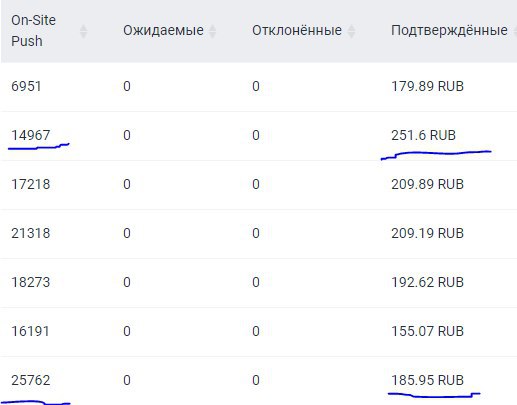Click the 179.89 RUB confirmed amount
Screen dimensions: 517x405
(427, 86)
